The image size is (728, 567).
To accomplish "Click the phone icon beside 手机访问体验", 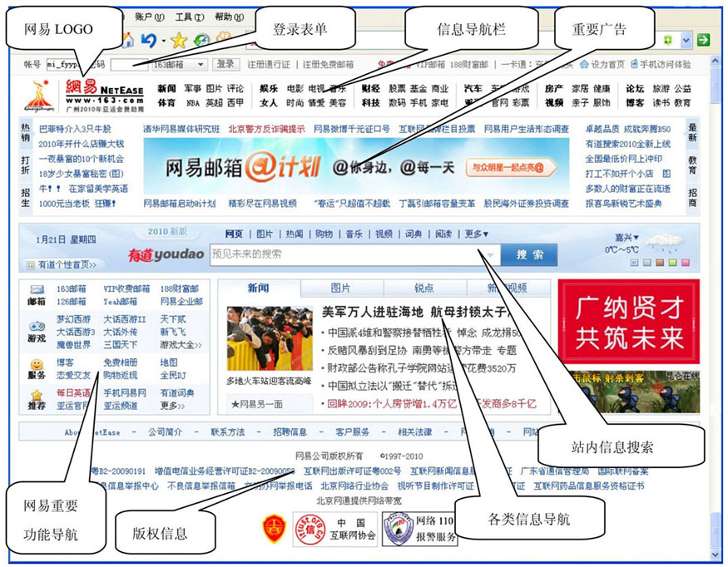I will [634, 64].
